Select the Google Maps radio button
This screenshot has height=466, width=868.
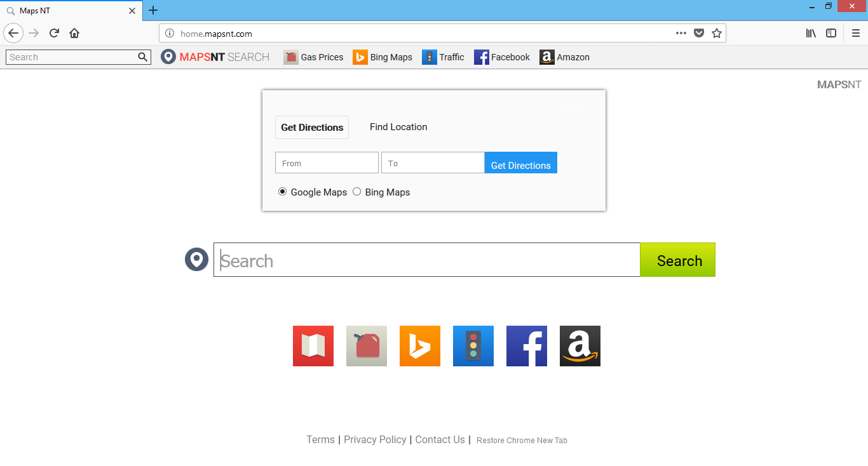pyautogui.click(x=282, y=191)
